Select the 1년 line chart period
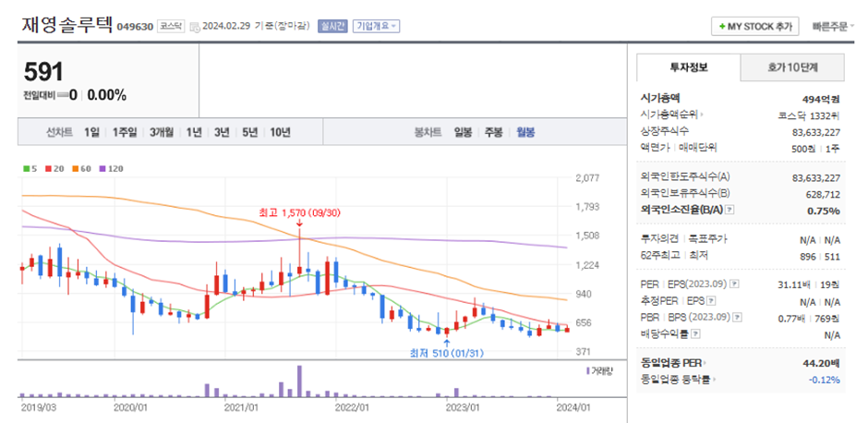Image resolution: width=868 pixels, height=423 pixels. pos(194,132)
